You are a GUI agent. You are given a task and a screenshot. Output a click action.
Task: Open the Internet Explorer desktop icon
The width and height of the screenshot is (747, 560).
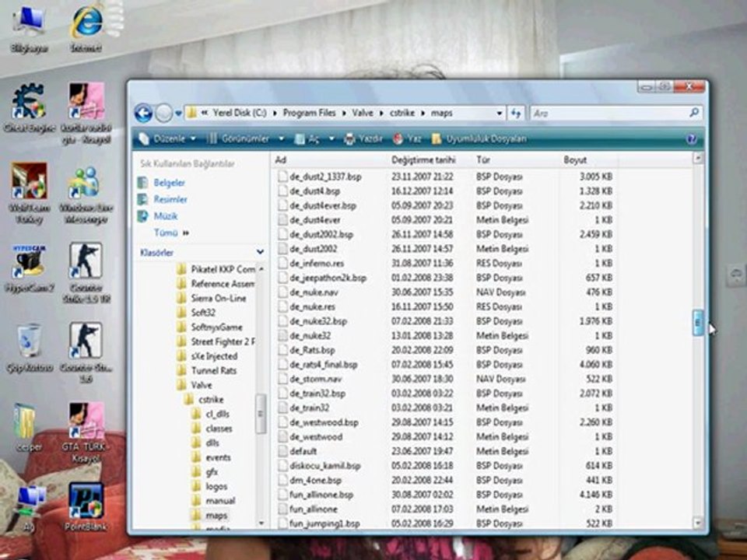point(86,28)
